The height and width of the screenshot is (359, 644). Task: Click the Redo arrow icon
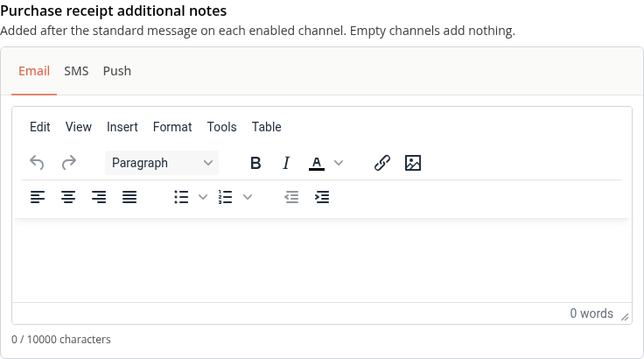68,163
